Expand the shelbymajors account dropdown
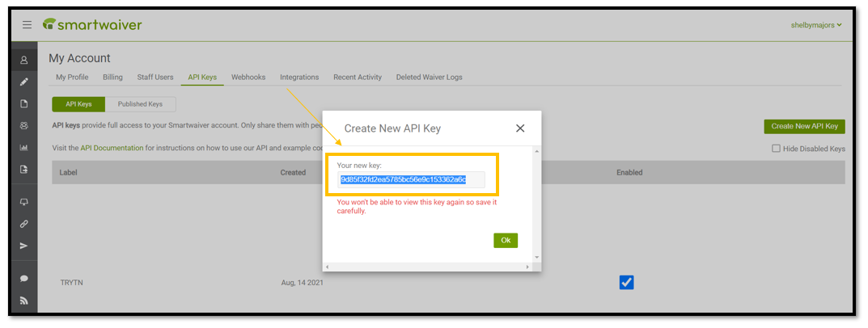Viewport: 868px width, 328px height. (816, 25)
